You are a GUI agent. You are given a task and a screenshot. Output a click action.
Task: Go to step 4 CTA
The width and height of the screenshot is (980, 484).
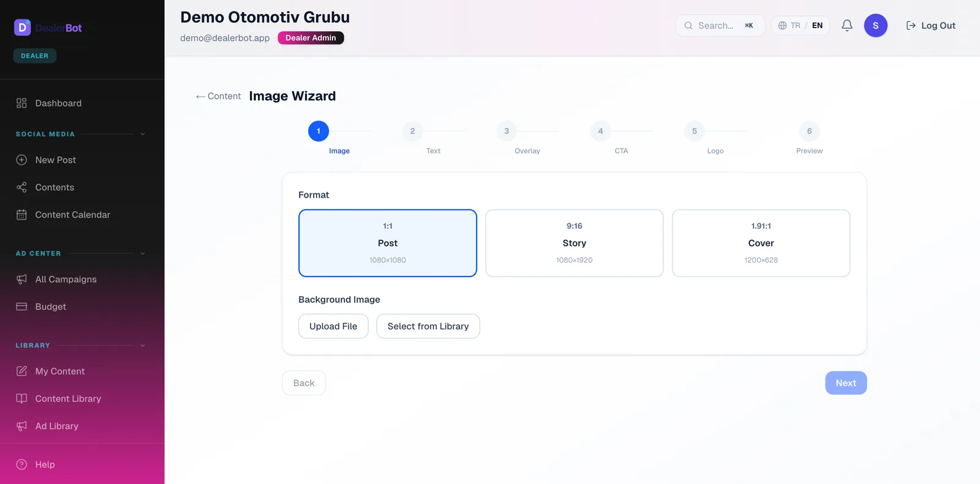point(600,131)
